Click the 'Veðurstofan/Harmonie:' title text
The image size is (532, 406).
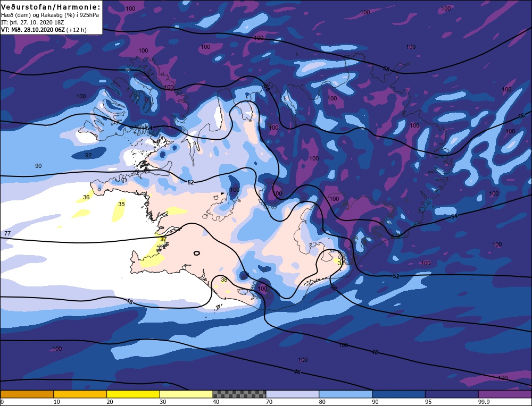51,7
